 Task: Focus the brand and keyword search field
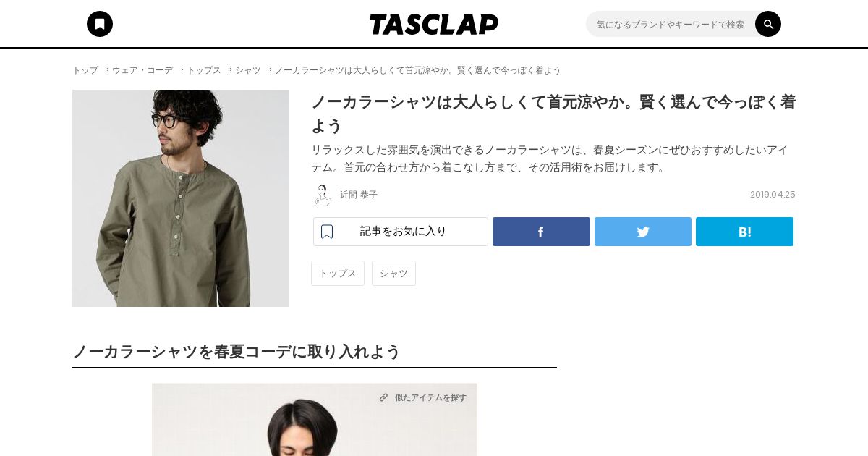671,24
